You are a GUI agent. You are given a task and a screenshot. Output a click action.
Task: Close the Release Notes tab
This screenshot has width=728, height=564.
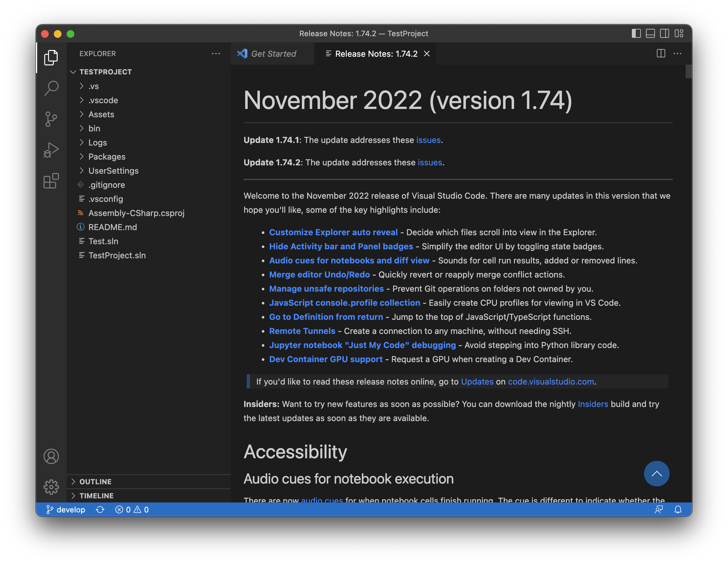[x=426, y=54]
